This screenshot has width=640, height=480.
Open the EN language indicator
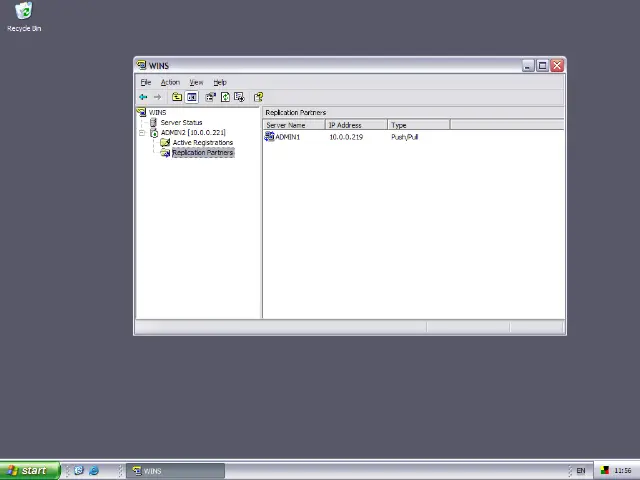coord(581,471)
